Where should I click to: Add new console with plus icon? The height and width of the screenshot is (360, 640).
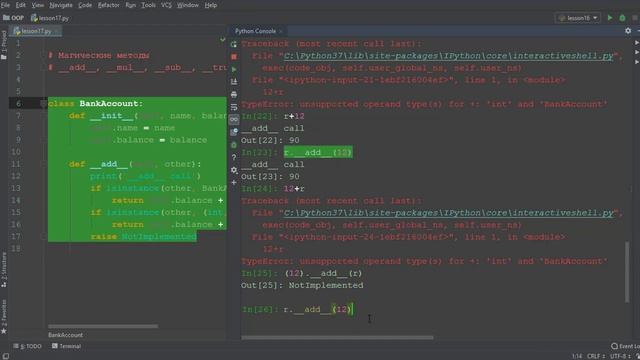click(234, 182)
